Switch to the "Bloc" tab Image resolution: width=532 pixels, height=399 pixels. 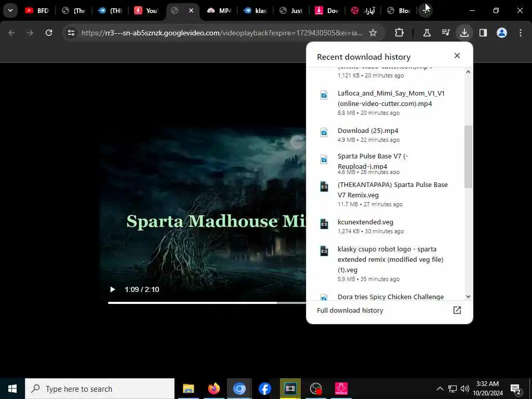[x=399, y=10]
